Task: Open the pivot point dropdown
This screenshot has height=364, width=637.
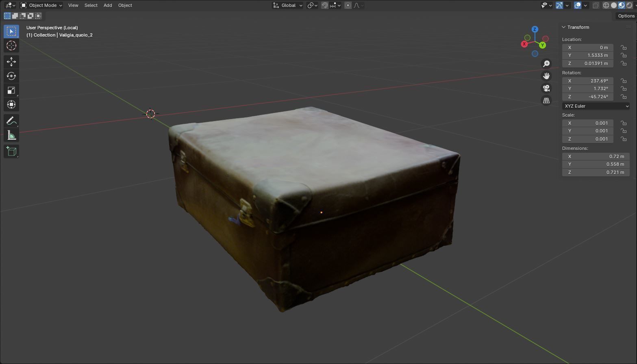Action: pos(312,5)
